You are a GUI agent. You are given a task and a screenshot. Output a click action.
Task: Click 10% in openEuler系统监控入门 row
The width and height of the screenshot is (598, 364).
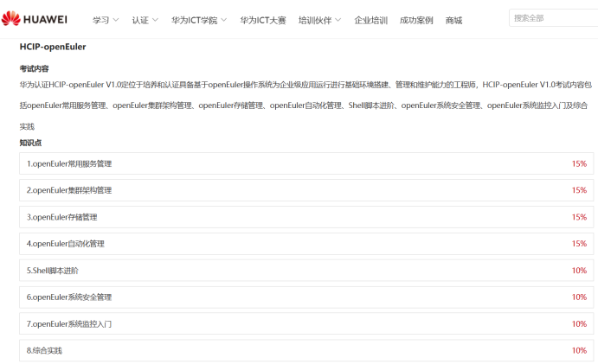579,323
